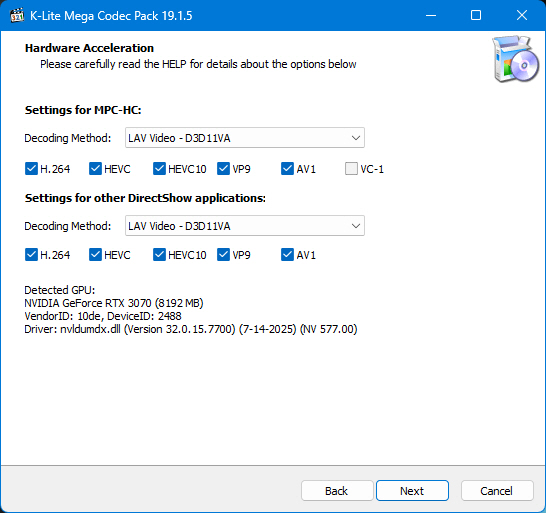Click the installer box and disc icon
Viewport: 546px width, 513px height.
click(515, 59)
